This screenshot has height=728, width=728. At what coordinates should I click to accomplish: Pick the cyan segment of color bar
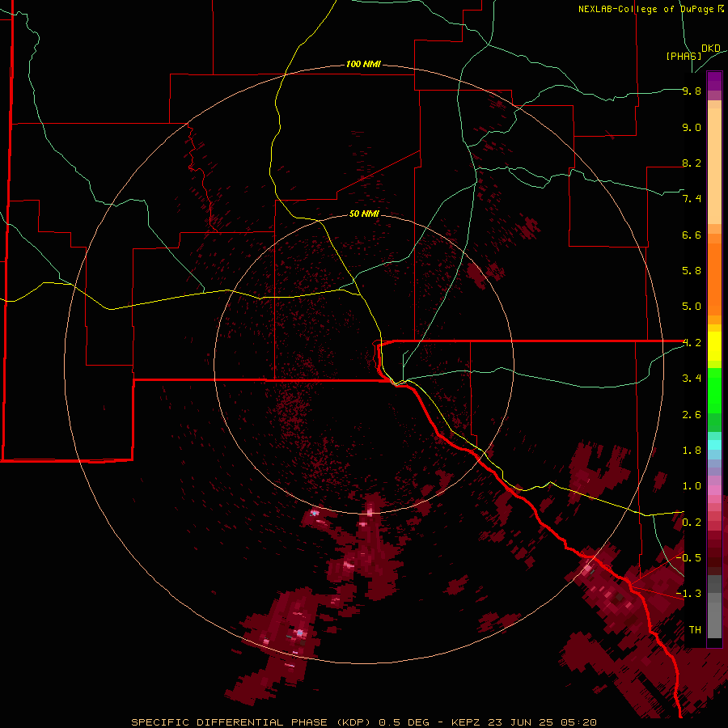[714, 445]
